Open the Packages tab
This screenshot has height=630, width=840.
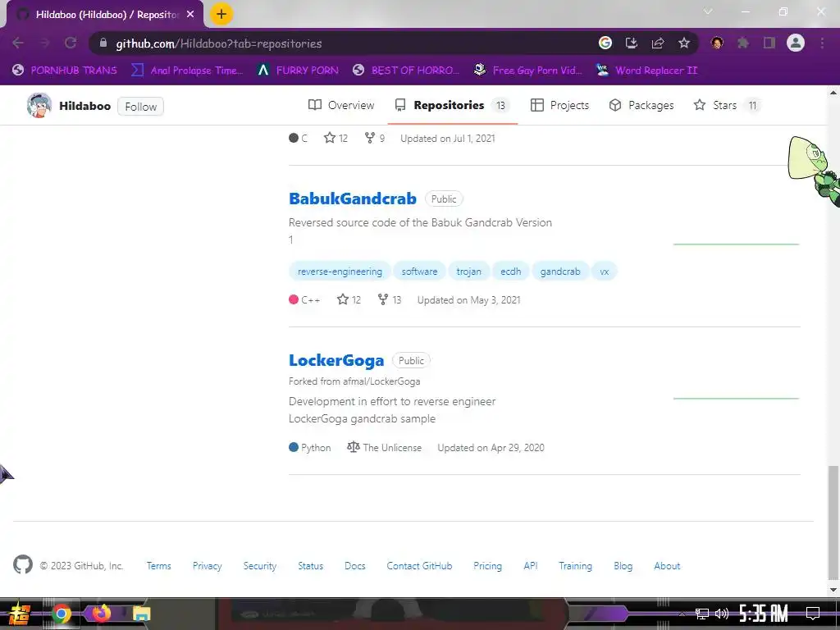coord(641,105)
